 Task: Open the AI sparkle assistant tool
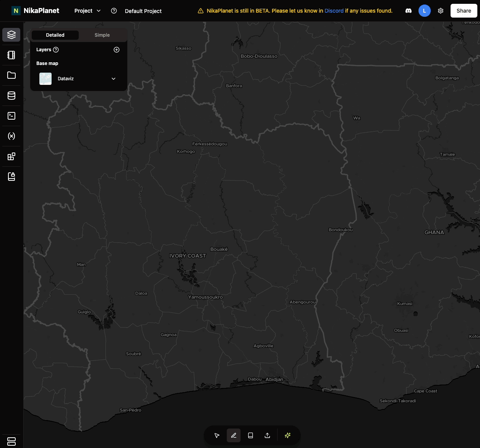(288, 435)
